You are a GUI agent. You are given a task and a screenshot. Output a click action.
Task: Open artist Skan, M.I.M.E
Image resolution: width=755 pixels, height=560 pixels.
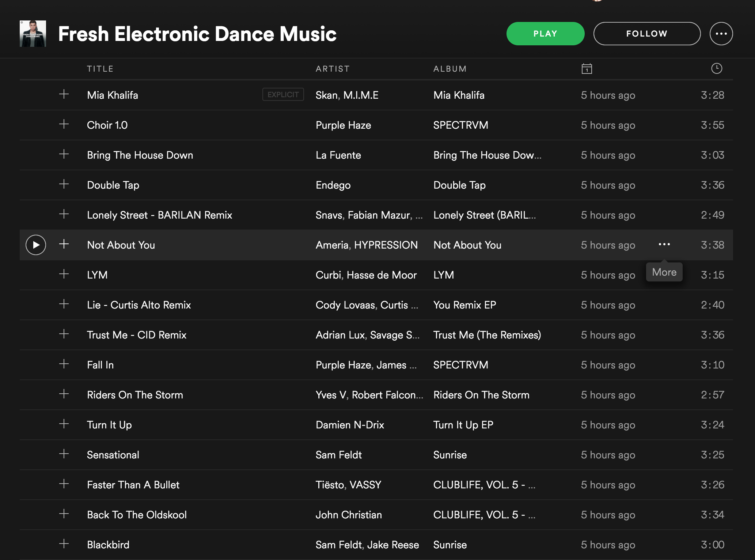coord(347,95)
